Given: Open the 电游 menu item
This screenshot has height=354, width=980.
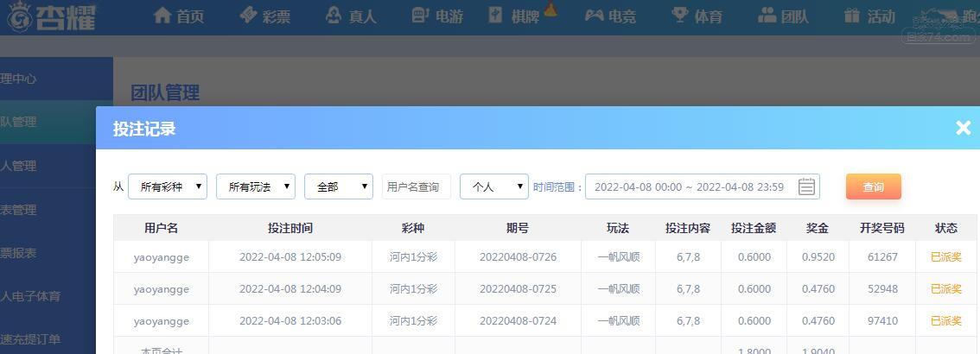Looking at the screenshot, I should point(449,16).
